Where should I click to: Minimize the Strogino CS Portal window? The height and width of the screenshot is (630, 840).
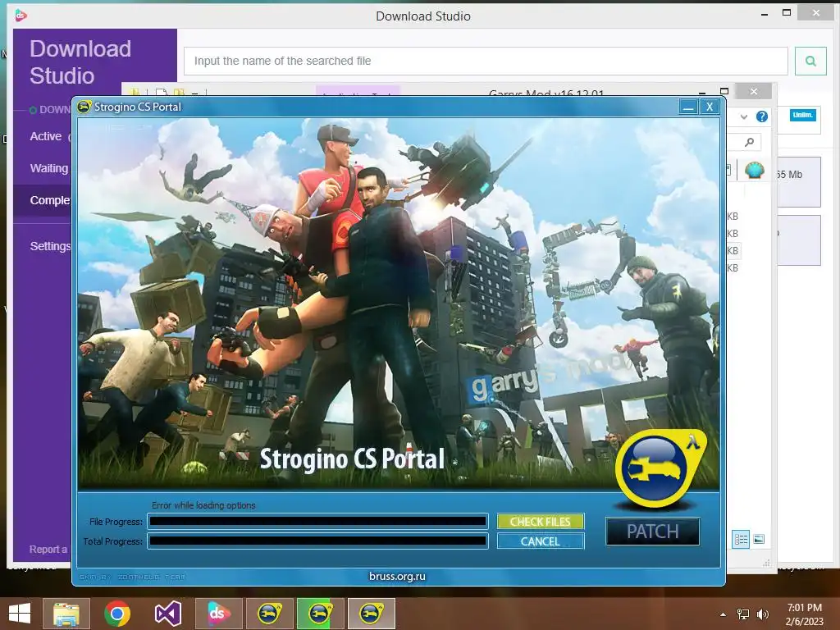click(688, 107)
